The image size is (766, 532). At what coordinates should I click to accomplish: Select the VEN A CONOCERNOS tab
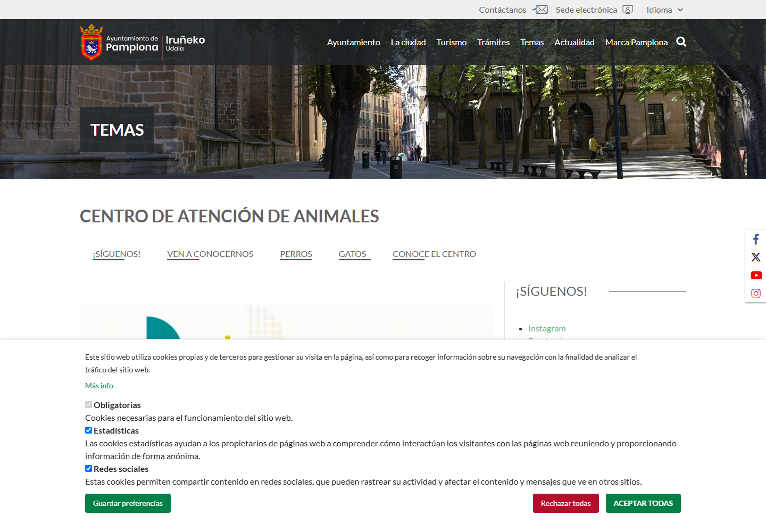tap(210, 254)
